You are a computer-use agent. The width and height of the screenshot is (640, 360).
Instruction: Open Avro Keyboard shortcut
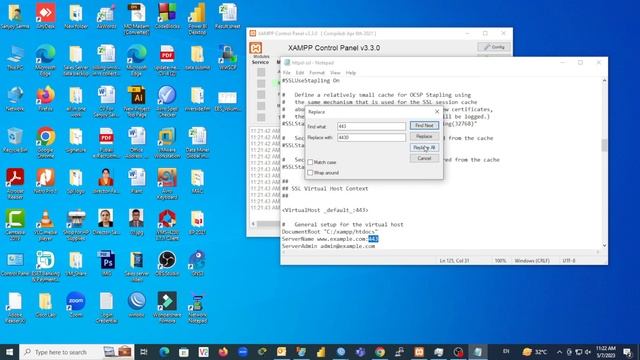tap(167, 183)
